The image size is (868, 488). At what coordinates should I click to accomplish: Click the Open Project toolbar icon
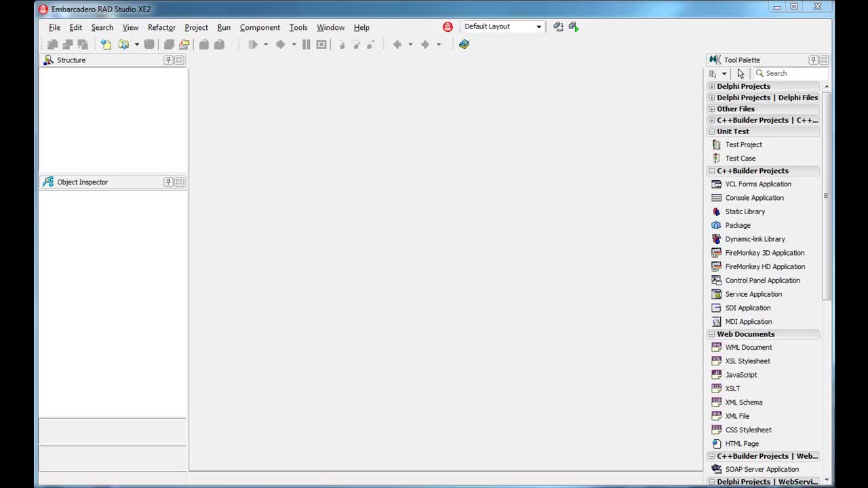[x=184, y=44]
